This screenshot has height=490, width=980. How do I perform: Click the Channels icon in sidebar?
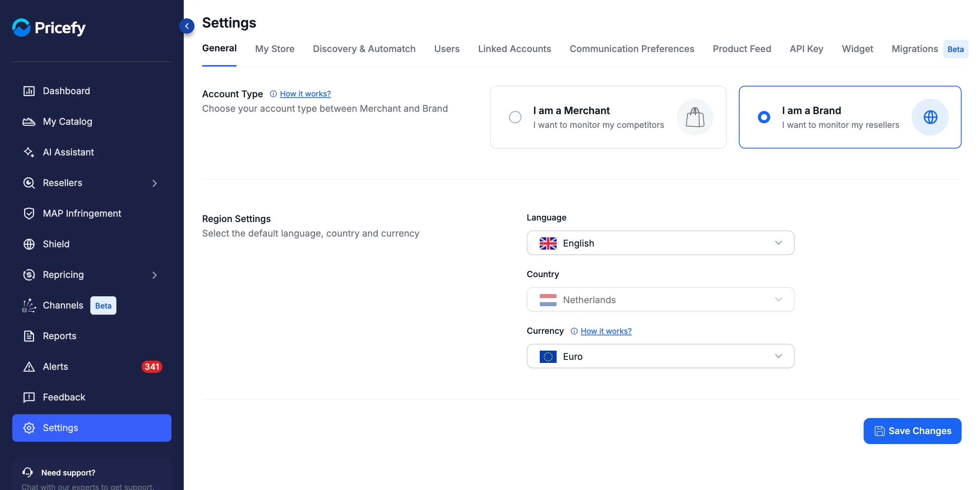point(29,305)
